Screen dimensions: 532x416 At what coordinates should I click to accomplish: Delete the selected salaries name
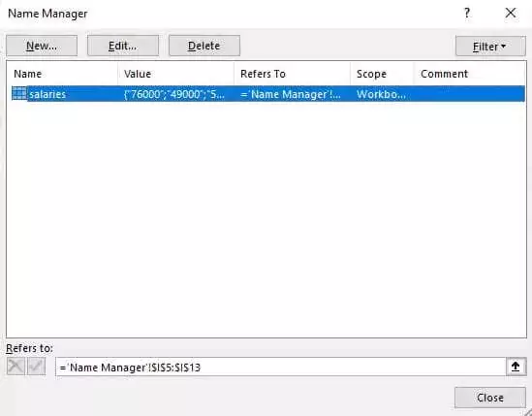click(204, 46)
